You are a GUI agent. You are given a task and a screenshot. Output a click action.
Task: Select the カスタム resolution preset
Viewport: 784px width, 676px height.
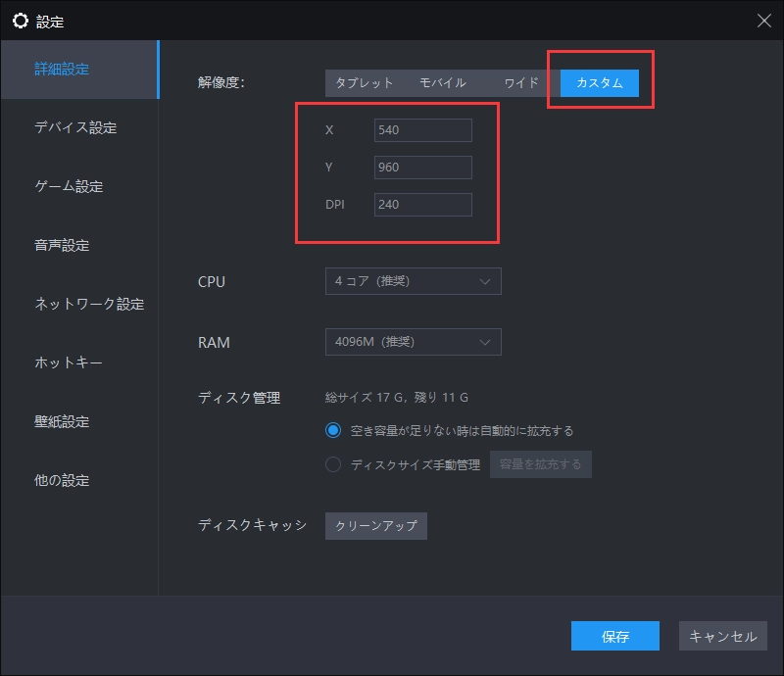pos(600,83)
